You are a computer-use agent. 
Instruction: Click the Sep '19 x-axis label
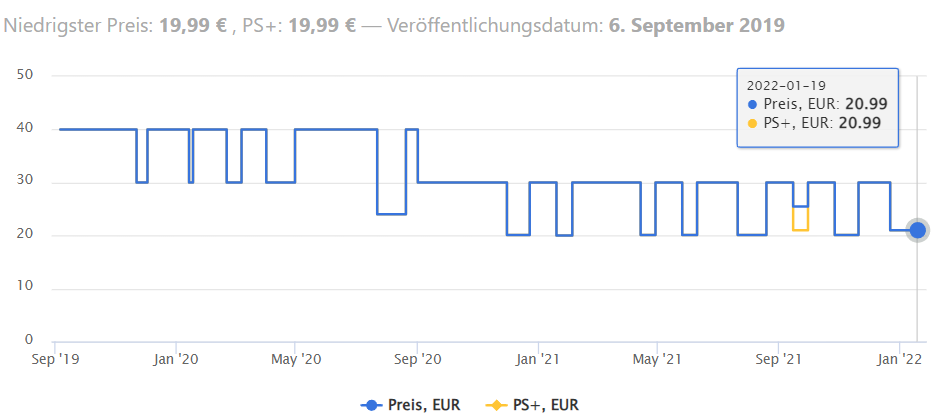tap(57, 359)
